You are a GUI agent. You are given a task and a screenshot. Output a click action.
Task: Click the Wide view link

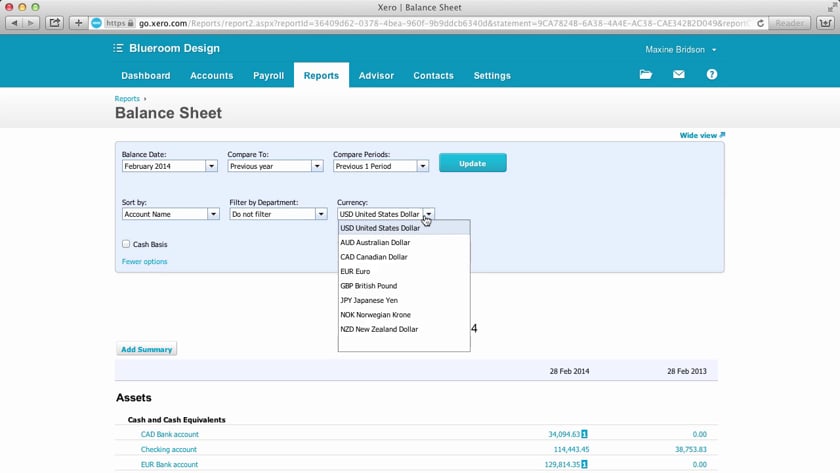point(702,135)
